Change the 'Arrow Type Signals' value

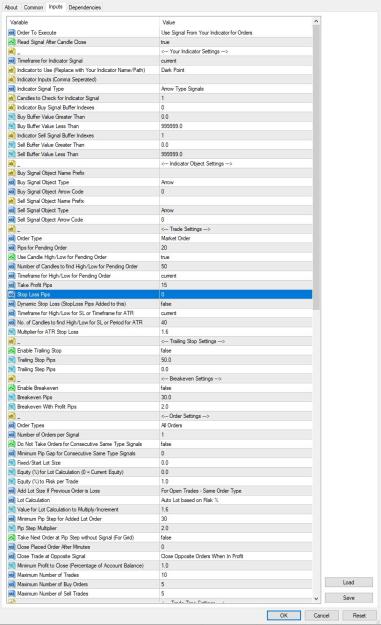coord(236,89)
